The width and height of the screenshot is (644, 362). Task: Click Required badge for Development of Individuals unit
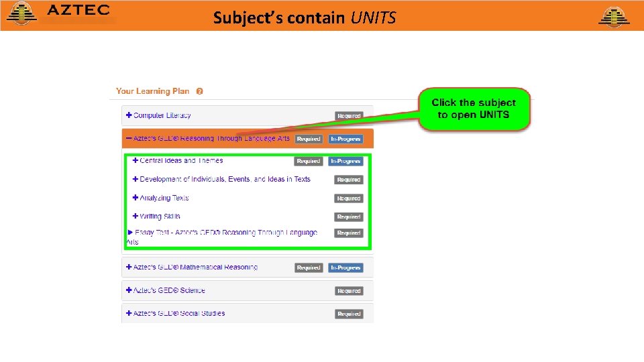click(349, 180)
